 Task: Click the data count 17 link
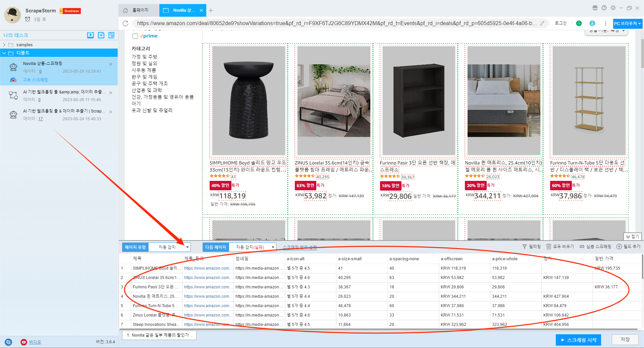coord(41,119)
